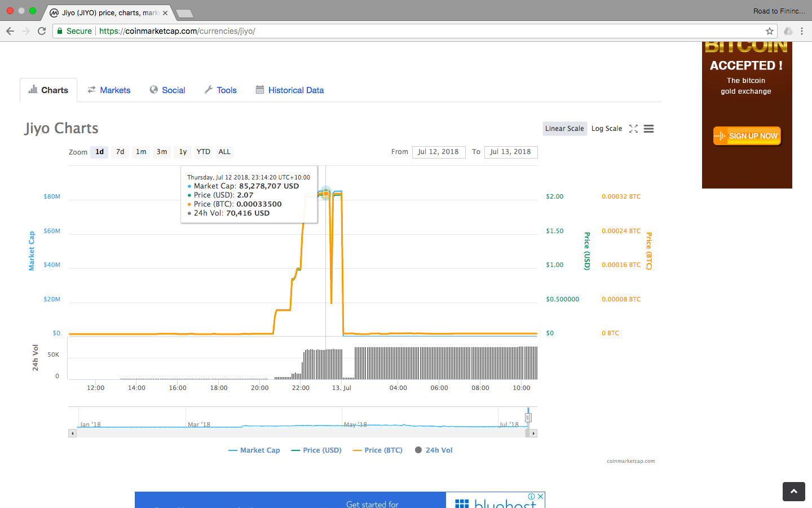Click the SIGN UP NOW ad button

(x=747, y=136)
